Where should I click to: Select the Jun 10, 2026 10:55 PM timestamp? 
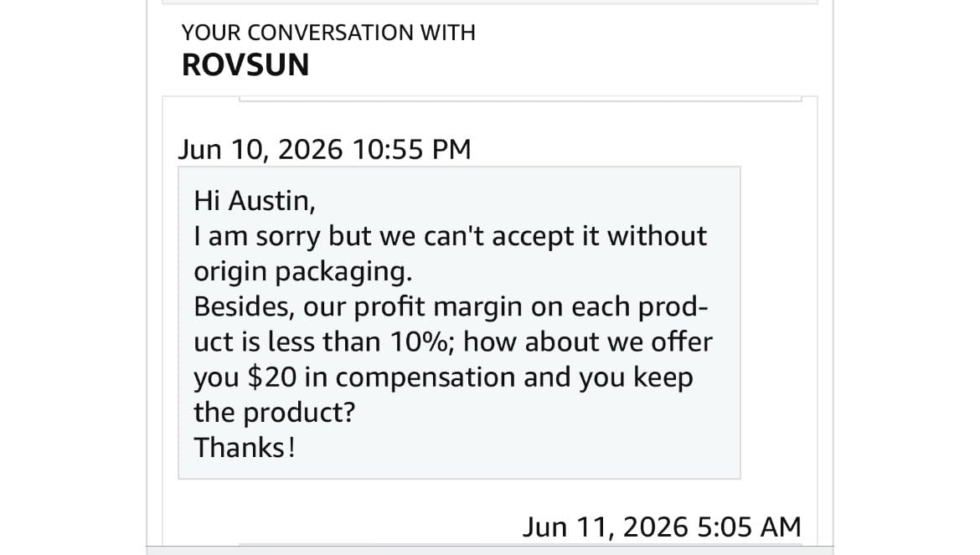(x=325, y=150)
